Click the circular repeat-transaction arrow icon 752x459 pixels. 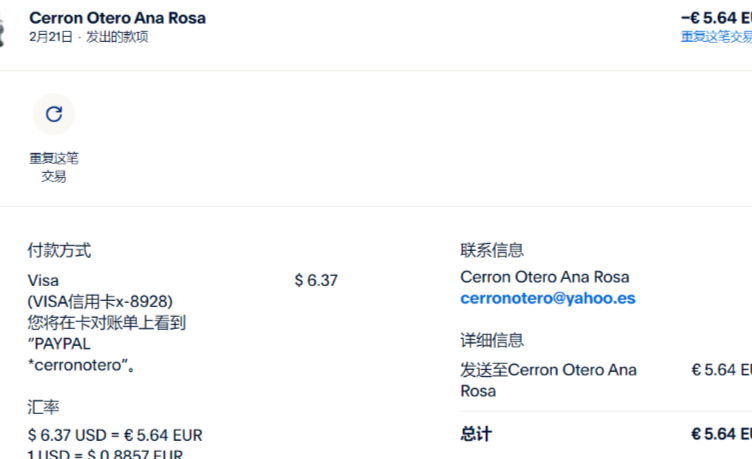(x=54, y=114)
